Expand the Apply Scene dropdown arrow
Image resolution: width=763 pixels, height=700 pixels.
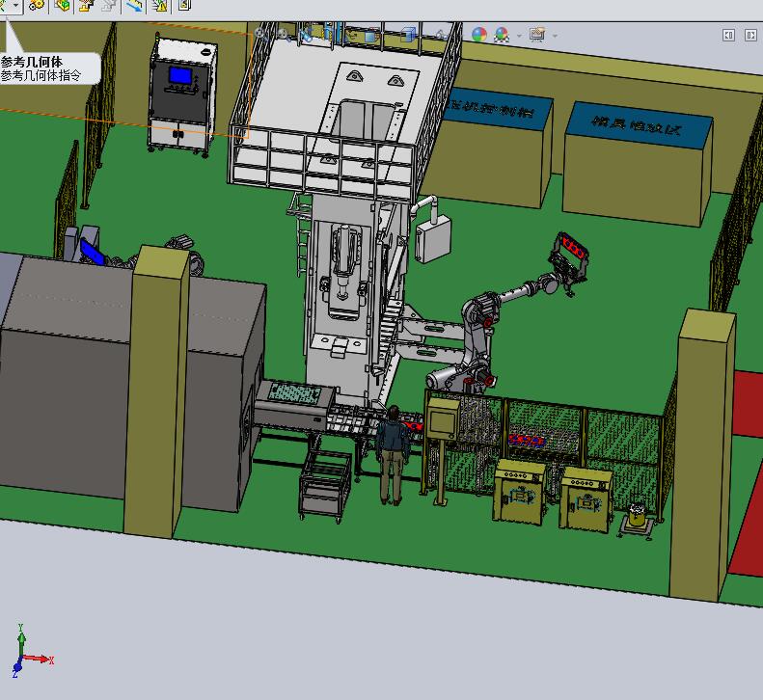click(519, 36)
